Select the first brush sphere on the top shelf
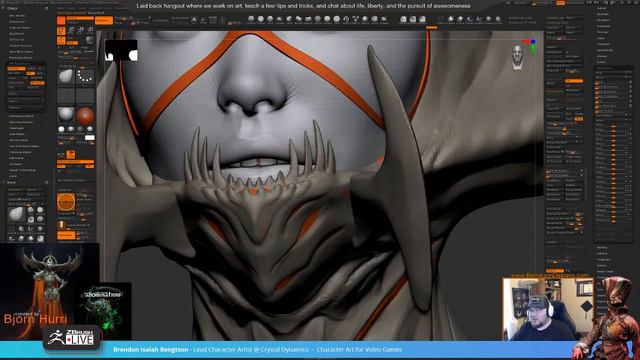The height and width of the screenshot is (360, 640). point(251,19)
